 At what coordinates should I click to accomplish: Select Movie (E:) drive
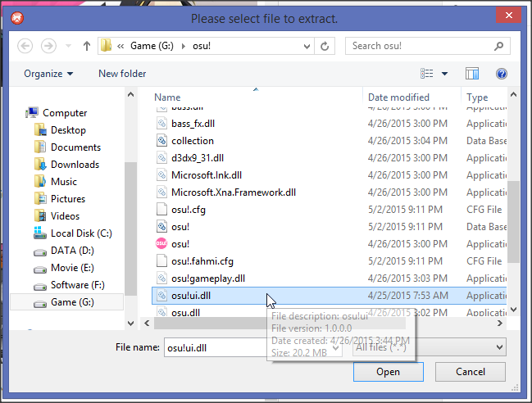click(x=72, y=268)
